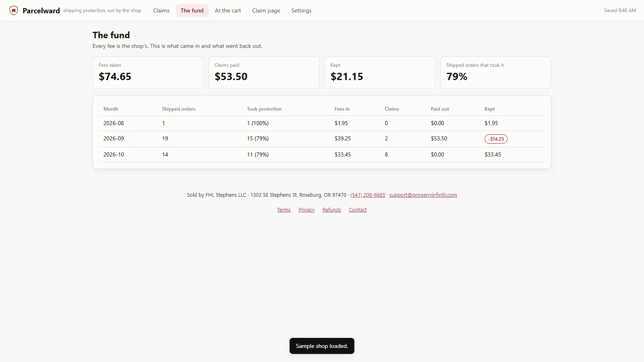Go to Settings tab
644x362 pixels.
point(301,10)
